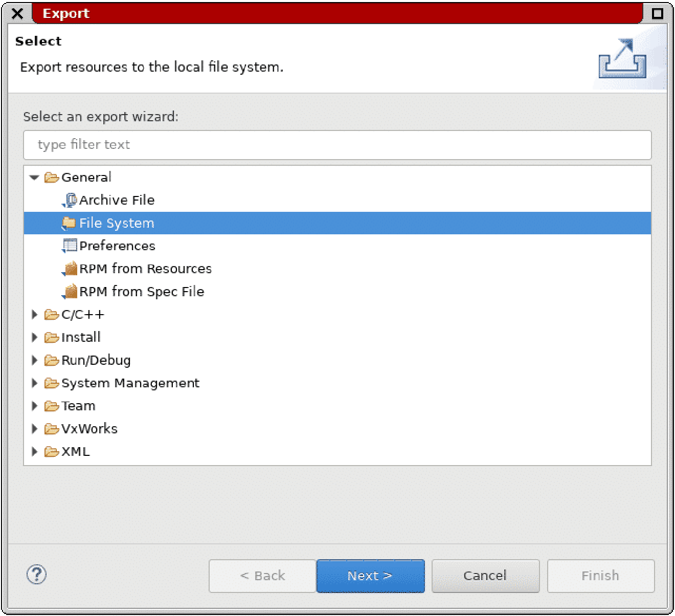675x616 pixels.
Task: Click the Next button
Action: pos(370,575)
